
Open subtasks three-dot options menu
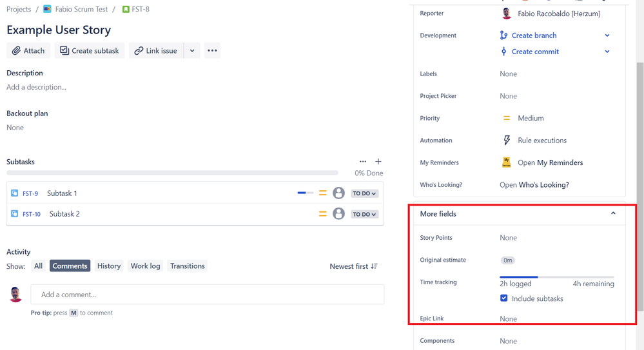tap(363, 161)
